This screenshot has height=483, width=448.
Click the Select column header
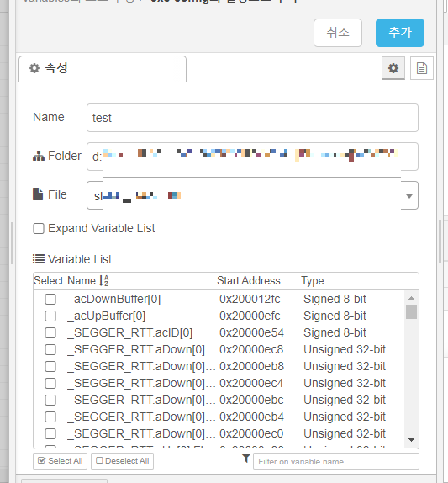click(x=49, y=280)
